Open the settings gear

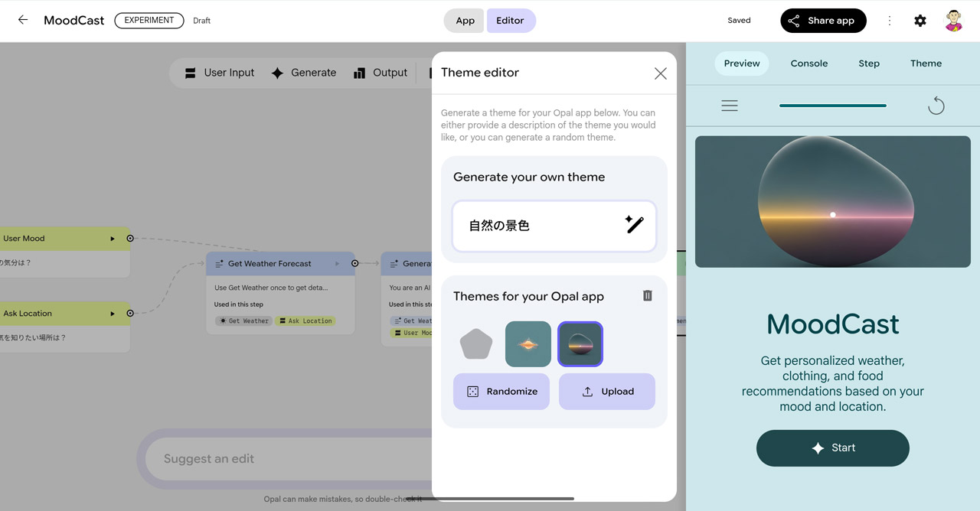920,21
